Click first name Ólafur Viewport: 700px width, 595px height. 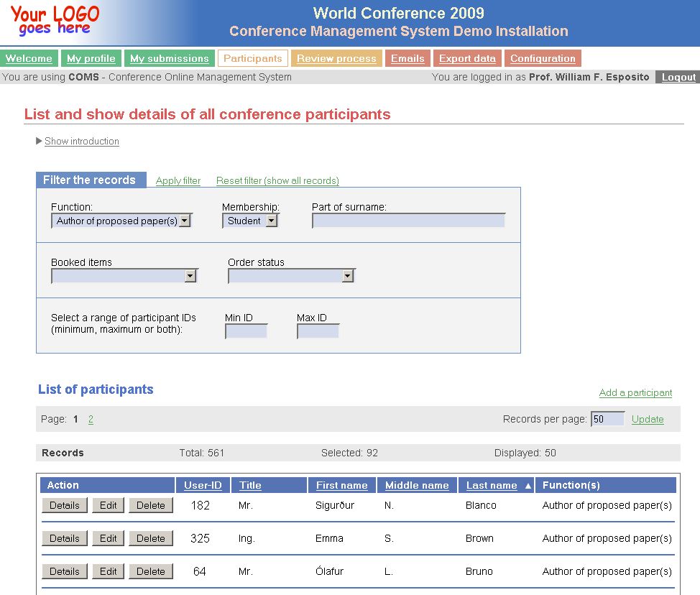tap(329, 571)
